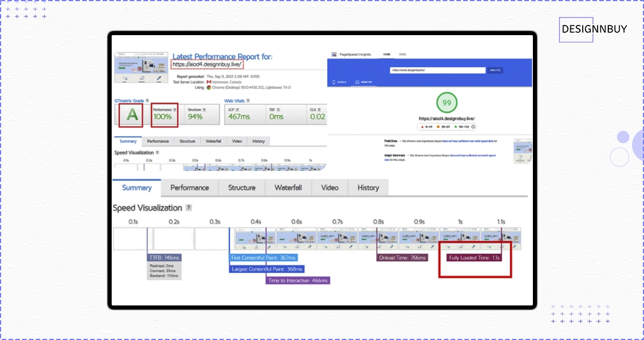
Task: Click the help icon next to large Speed Visualization
Action: click(189, 208)
